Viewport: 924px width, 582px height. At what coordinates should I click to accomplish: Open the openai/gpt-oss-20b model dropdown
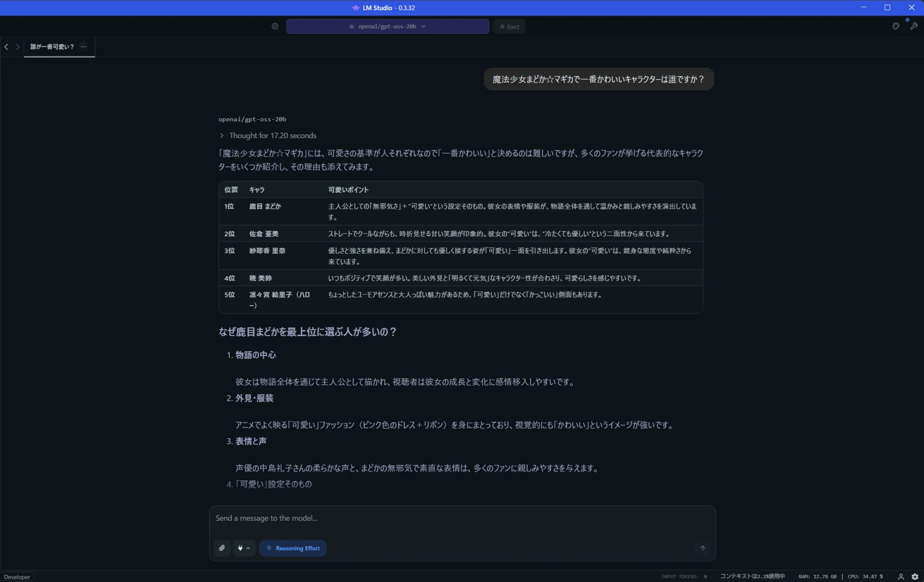click(388, 26)
